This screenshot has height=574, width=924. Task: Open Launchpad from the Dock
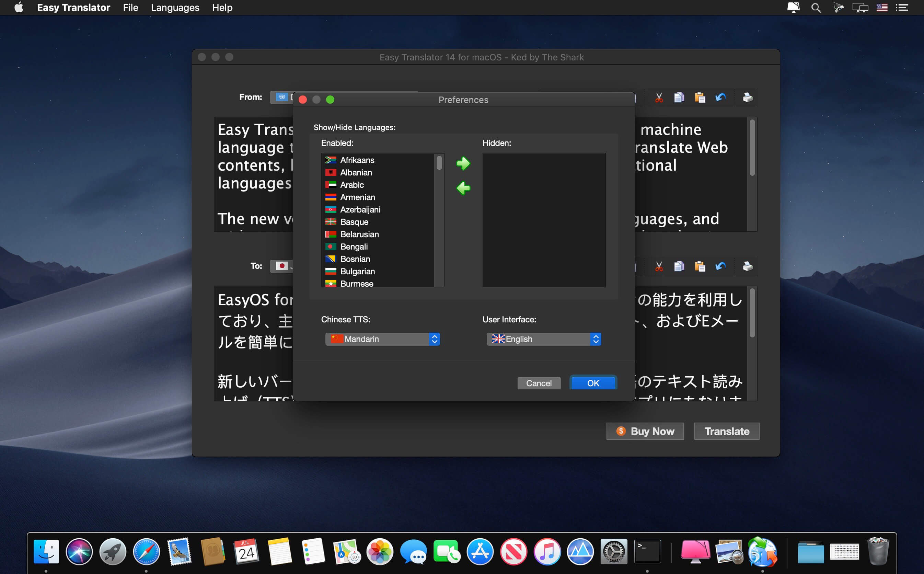point(113,552)
